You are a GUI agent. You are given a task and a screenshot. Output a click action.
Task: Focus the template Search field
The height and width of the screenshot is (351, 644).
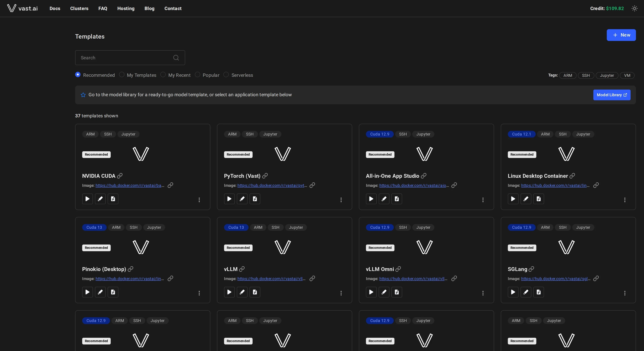click(x=130, y=58)
